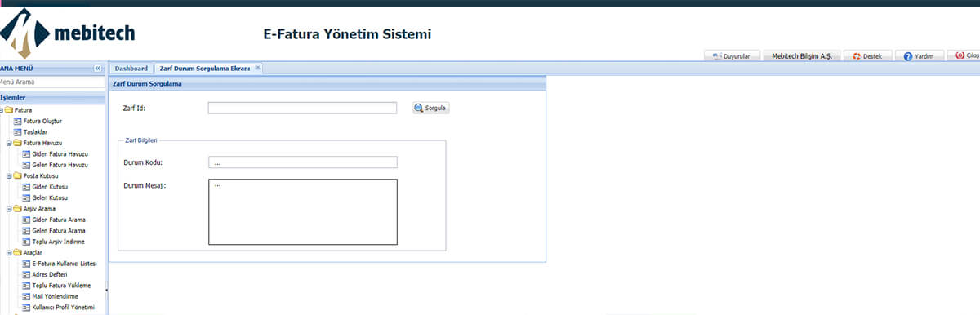Collapse the Posta Kutusu folder

[x=8, y=175]
